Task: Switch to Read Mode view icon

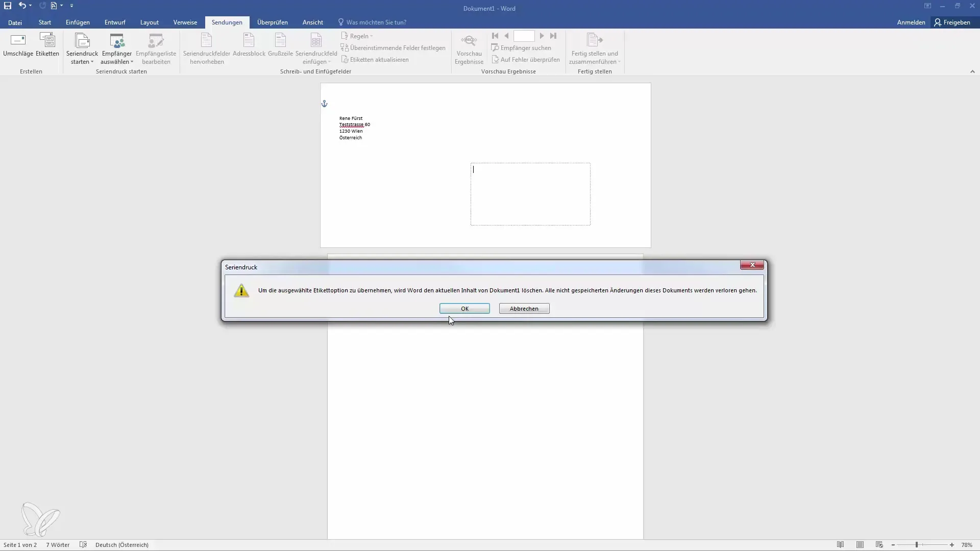Action: (840, 545)
